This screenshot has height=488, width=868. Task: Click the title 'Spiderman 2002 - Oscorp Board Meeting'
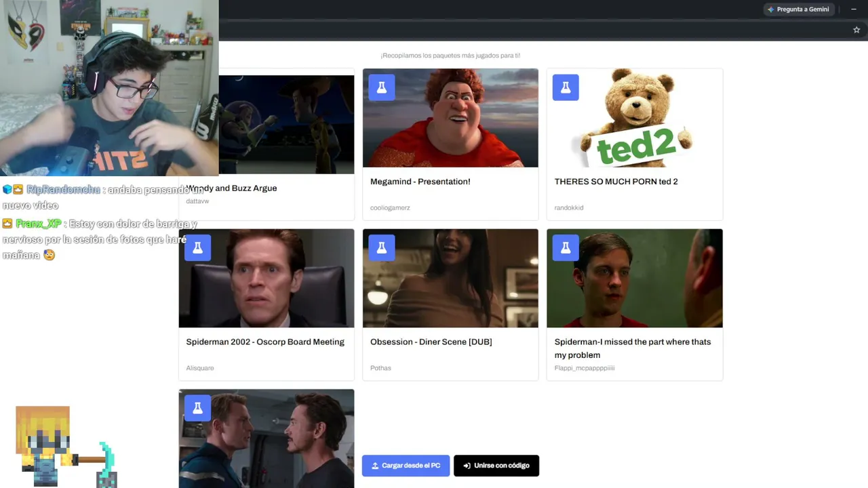click(x=265, y=342)
